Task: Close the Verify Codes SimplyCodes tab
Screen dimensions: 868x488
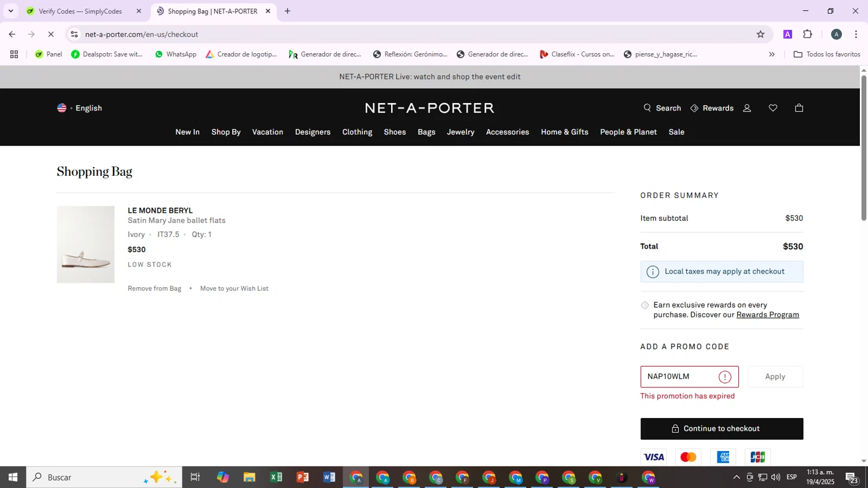Action: point(139,11)
